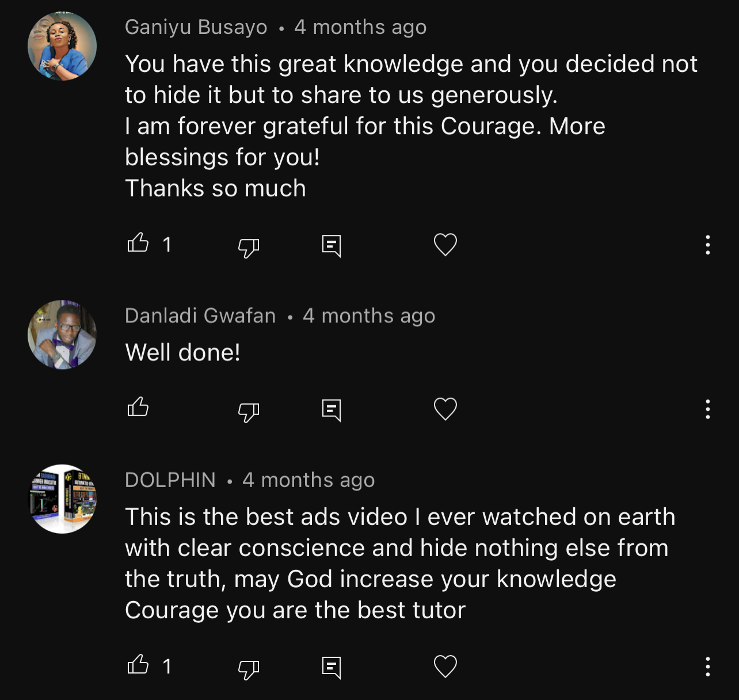Reply to Ganiyu Busayo's comment
Viewport: 739px width, 700px height.
331,246
